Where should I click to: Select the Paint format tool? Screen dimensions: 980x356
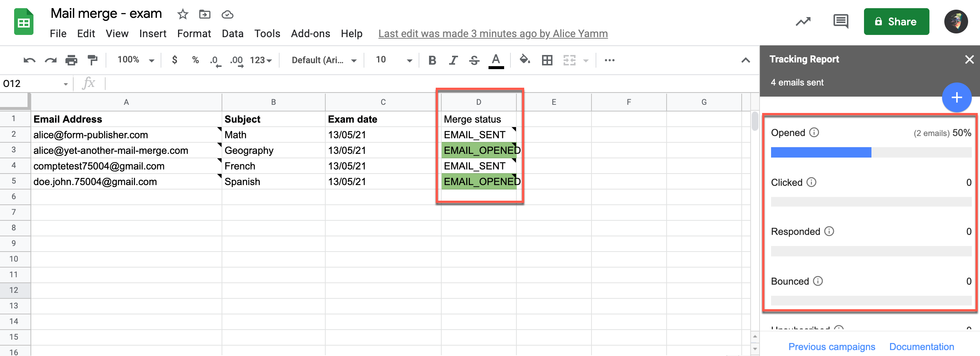coord(92,60)
